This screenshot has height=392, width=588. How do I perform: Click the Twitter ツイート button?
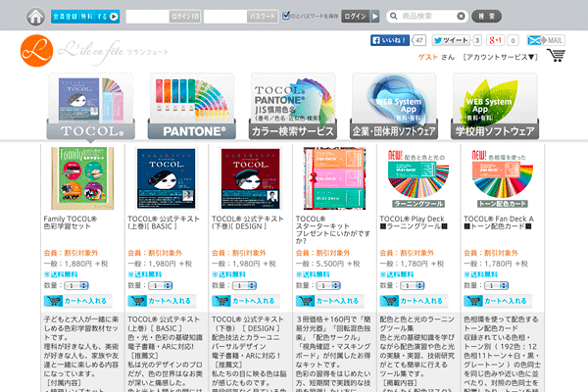450,40
